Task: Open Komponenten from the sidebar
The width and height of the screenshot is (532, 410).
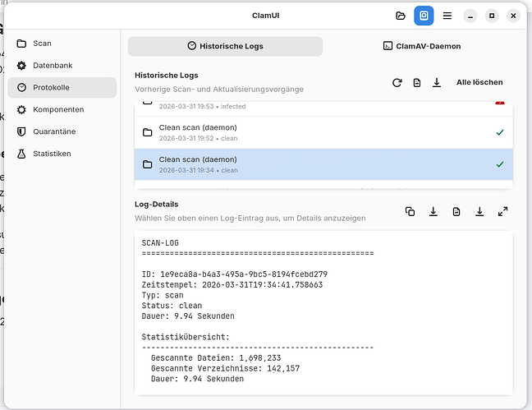Action: tap(57, 109)
